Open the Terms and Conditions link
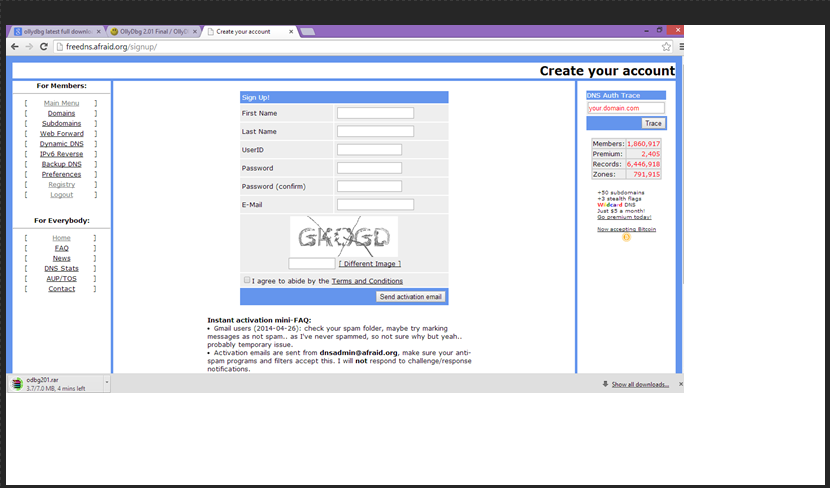Viewport: 830px width, 488px height. pyautogui.click(x=367, y=281)
